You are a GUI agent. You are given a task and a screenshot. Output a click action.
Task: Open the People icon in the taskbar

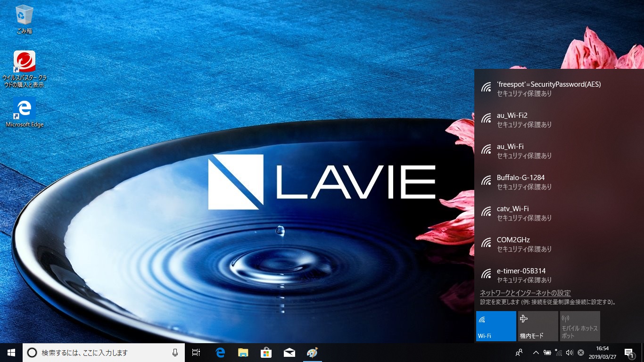519,352
